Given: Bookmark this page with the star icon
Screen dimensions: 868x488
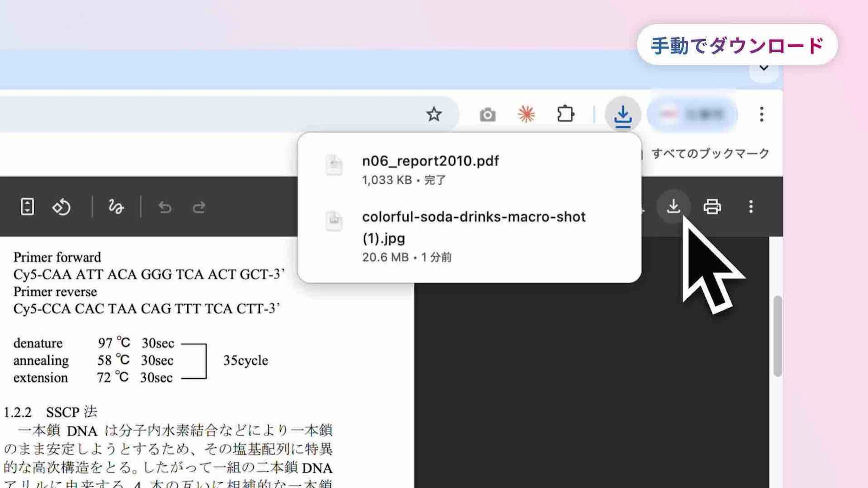Looking at the screenshot, I should [x=434, y=114].
